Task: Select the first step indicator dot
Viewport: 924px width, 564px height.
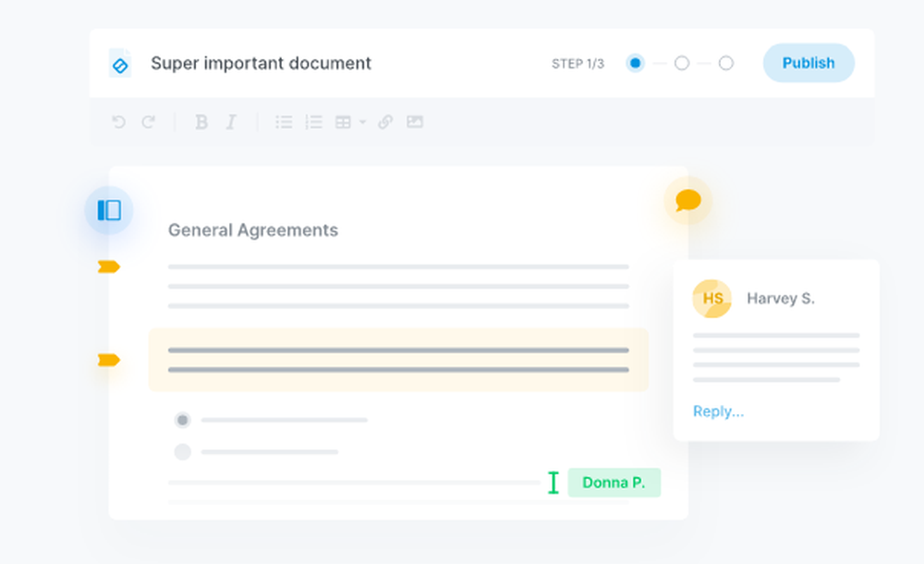Action: click(x=635, y=63)
